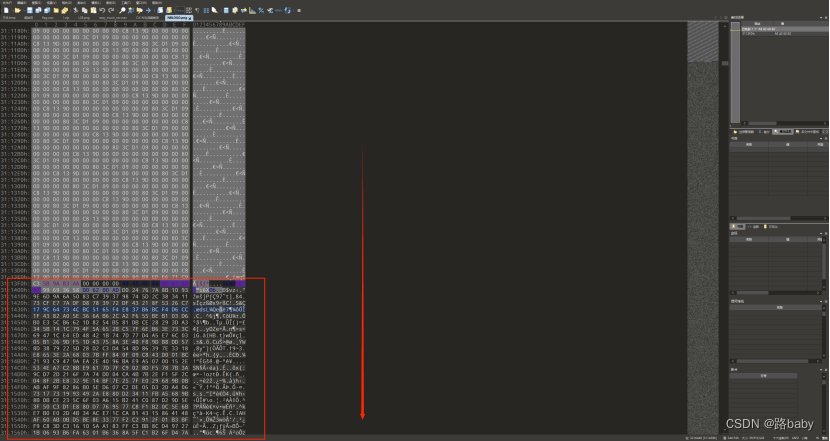Click the Save file disk icon
This screenshot has width=830, height=441.
30,10
